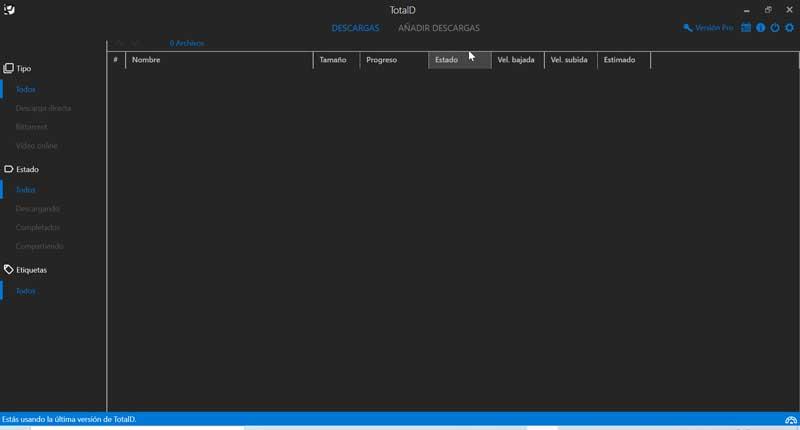Image resolution: width=800 pixels, height=430 pixels.
Task: Select Todos under Estado
Action: coord(26,190)
